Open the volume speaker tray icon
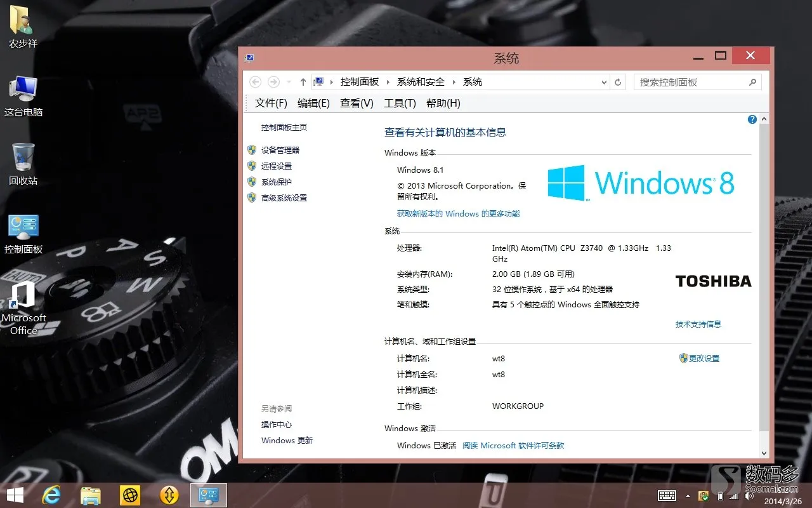Screen dimensions: 812x508 [749, 496]
